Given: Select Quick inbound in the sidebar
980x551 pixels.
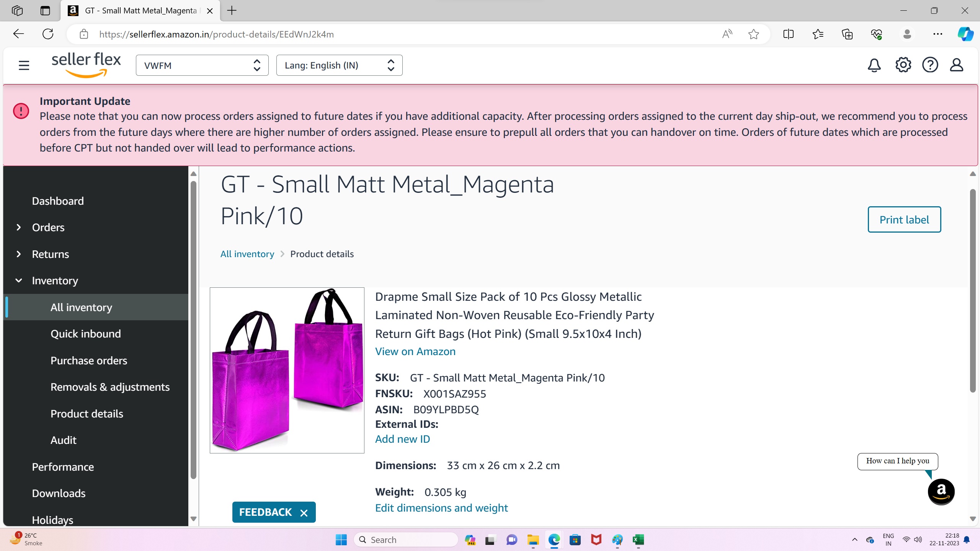Looking at the screenshot, I should coord(86,334).
